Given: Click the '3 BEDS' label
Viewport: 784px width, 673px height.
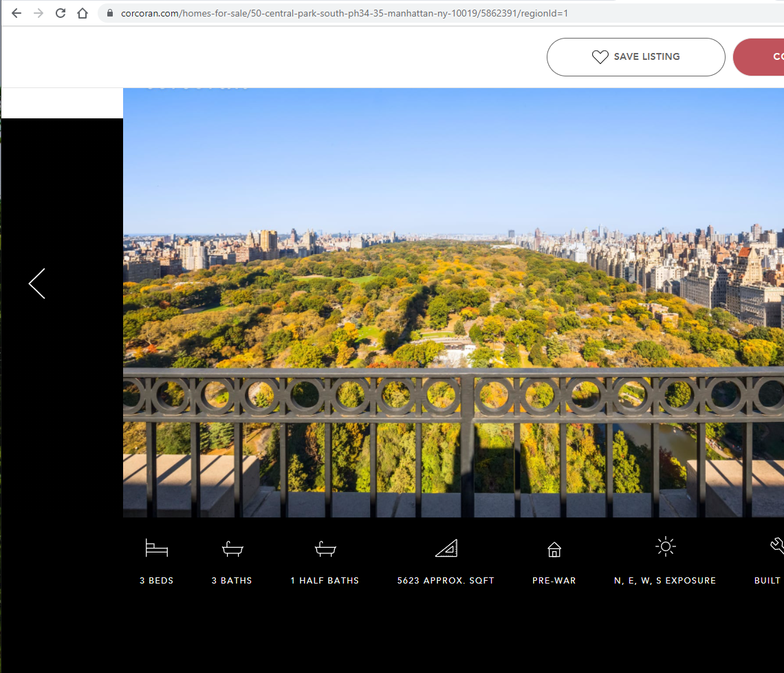Looking at the screenshot, I should click(x=157, y=580).
